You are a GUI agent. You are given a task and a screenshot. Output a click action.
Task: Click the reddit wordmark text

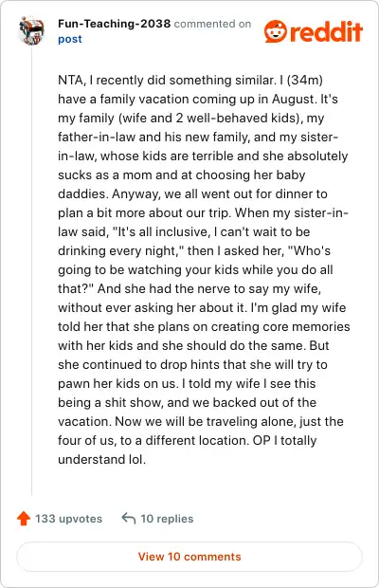click(x=326, y=31)
